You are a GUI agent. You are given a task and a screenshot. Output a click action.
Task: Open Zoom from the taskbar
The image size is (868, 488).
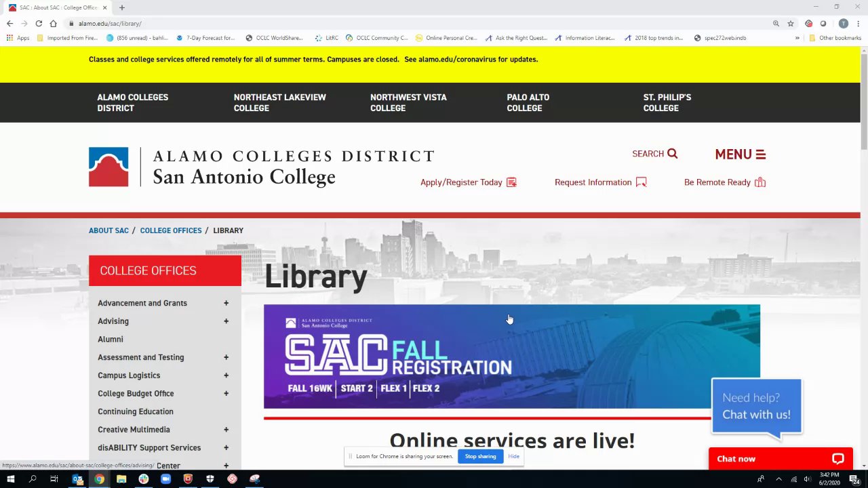pos(165,479)
